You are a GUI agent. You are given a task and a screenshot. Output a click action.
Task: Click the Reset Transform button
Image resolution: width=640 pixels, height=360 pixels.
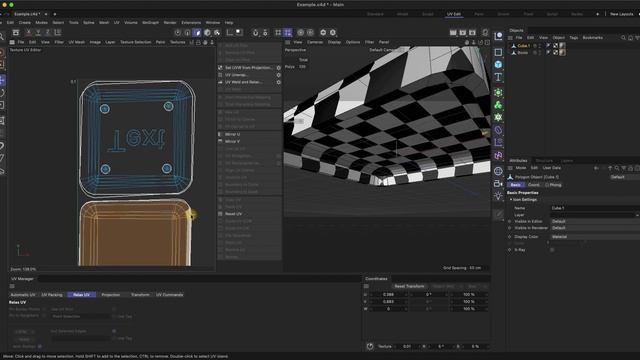(409, 286)
